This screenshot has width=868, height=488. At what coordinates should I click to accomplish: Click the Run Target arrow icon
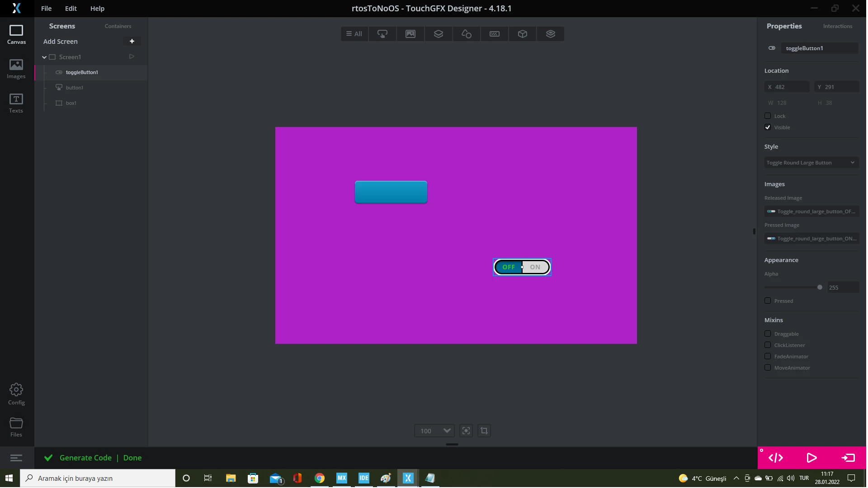(x=848, y=458)
